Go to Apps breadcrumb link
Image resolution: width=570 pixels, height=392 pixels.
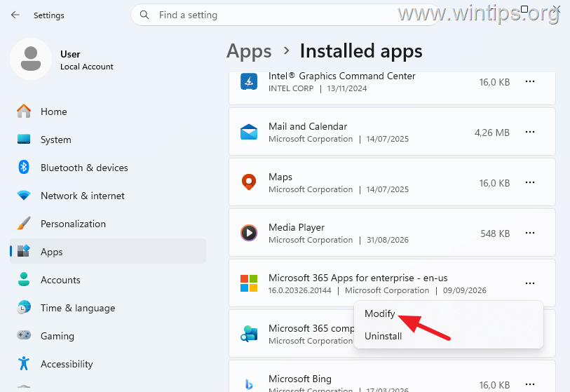249,51
